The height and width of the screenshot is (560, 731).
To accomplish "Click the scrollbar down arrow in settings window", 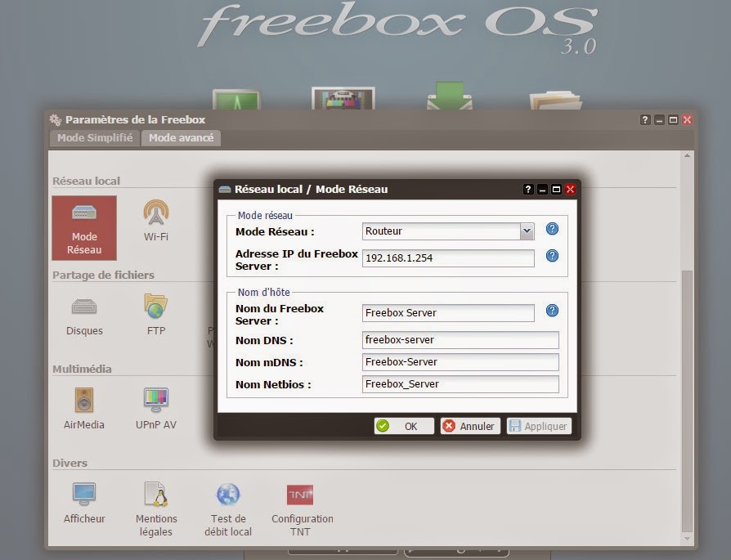I will coord(687,539).
